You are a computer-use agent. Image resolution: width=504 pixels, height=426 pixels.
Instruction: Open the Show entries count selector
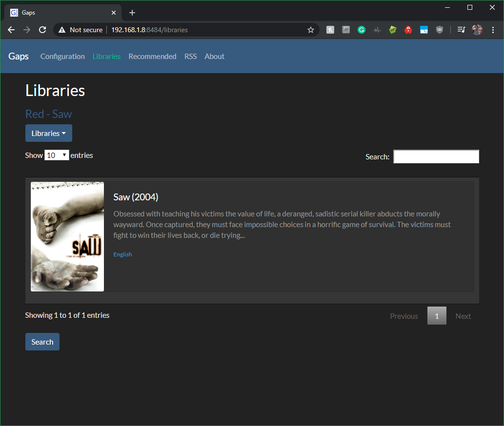click(57, 155)
